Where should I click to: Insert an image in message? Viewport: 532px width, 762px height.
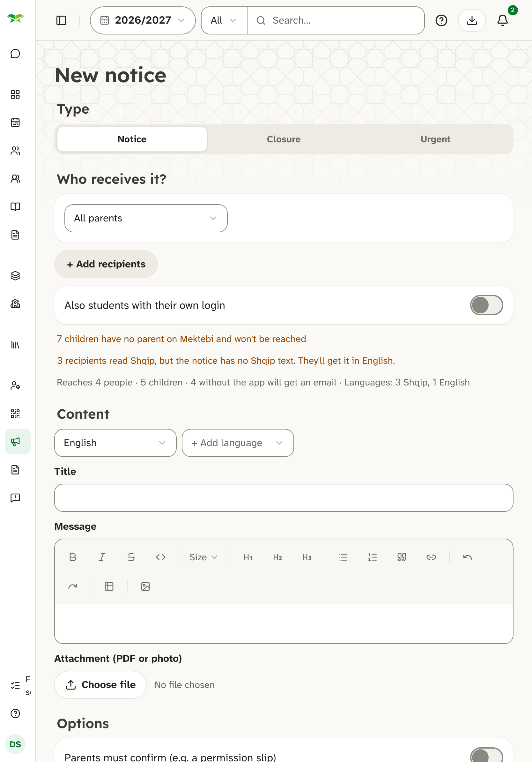(146, 587)
